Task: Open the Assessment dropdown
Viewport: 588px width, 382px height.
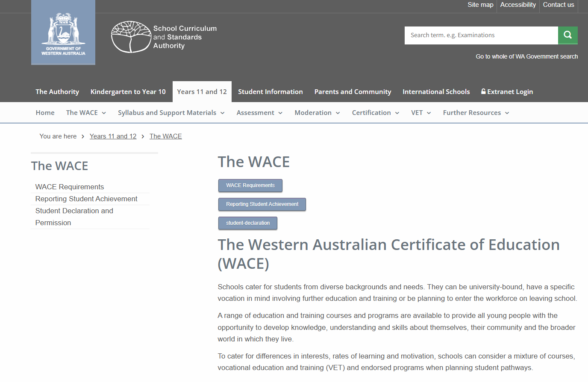Action: point(259,113)
